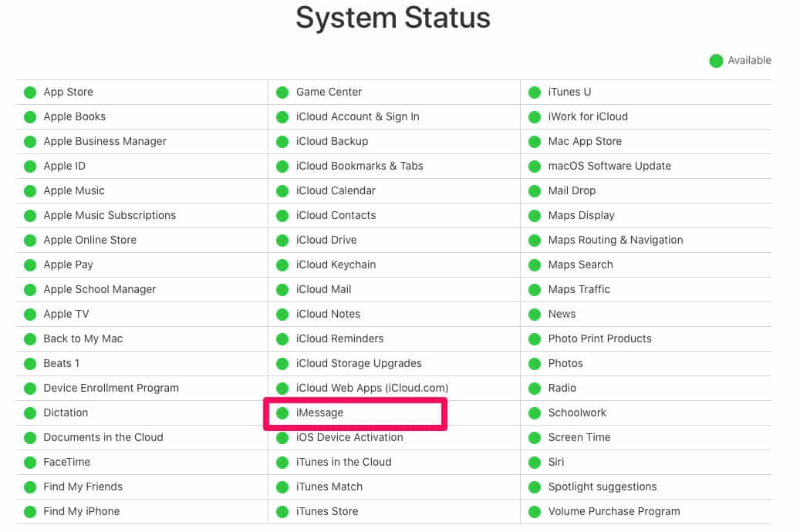Click the status indicator for iCloud Mail
Viewport: 800px width, 532px height.
click(282, 290)
